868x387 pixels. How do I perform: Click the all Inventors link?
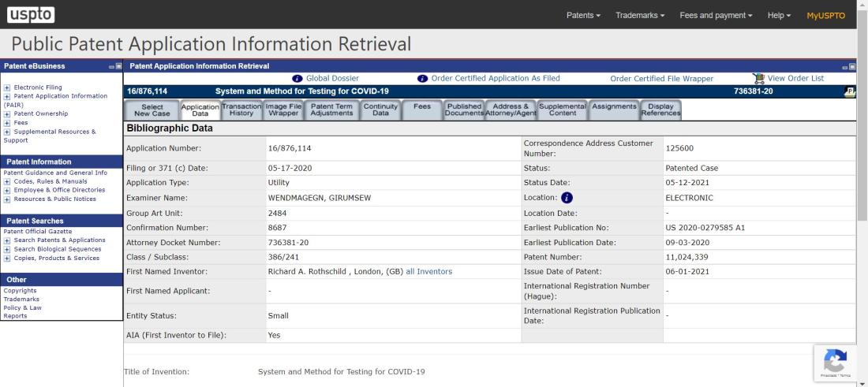(x=429, y=271)
